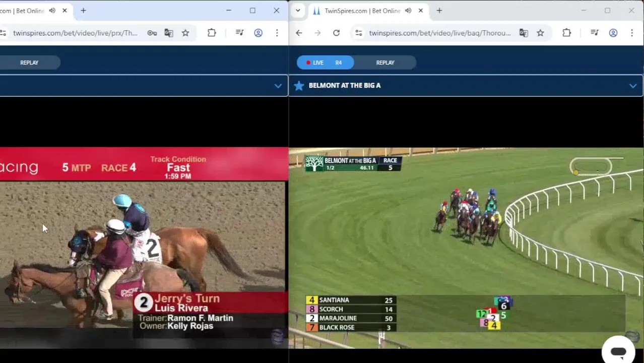Switch to REPLAY in right window

coord(385,63)
